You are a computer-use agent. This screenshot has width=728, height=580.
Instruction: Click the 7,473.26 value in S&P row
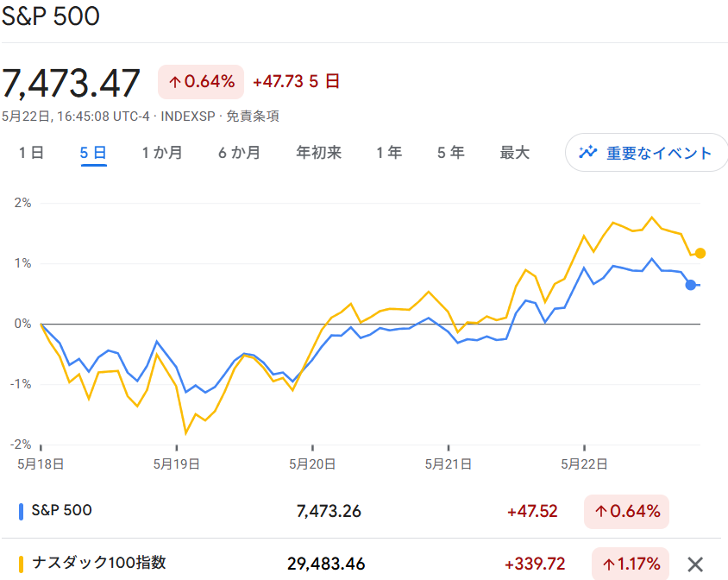(x=329, y=511)
